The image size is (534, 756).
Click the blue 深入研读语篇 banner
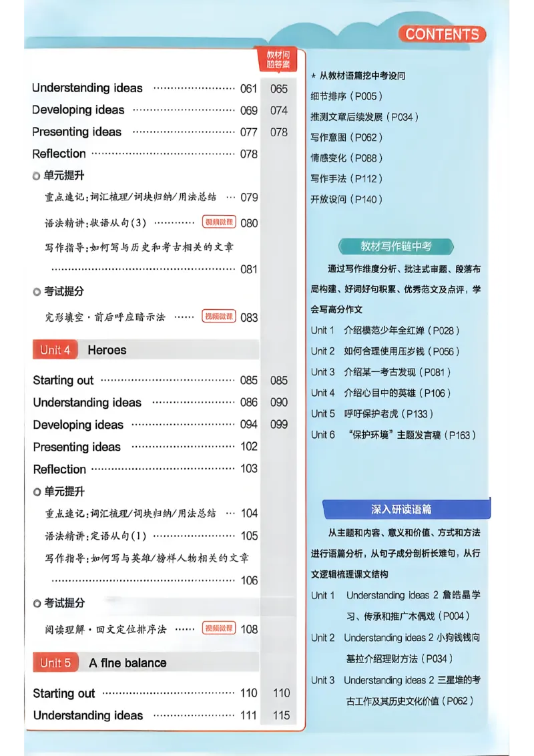pyautogui.click(x=407, y=509)
